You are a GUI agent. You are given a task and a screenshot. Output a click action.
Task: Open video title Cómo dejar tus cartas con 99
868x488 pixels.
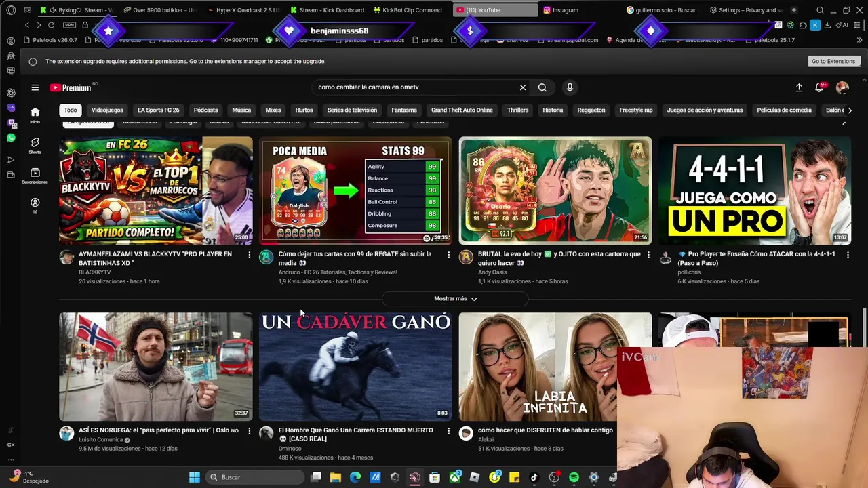coord(355,258)
